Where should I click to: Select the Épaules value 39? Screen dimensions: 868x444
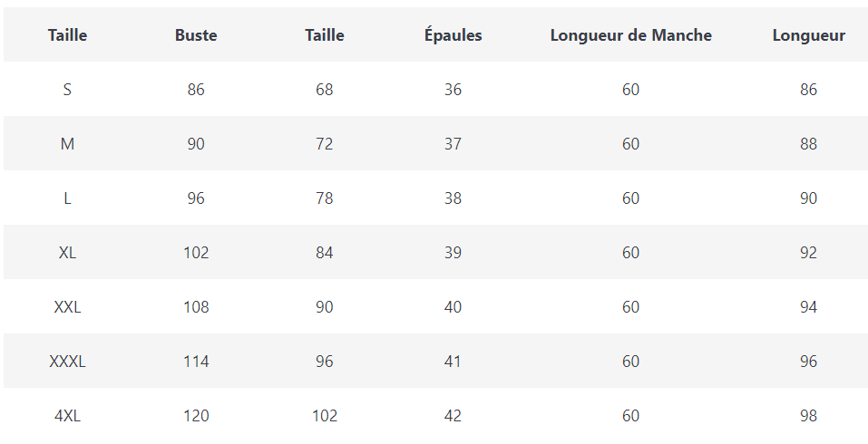(453, 253)
